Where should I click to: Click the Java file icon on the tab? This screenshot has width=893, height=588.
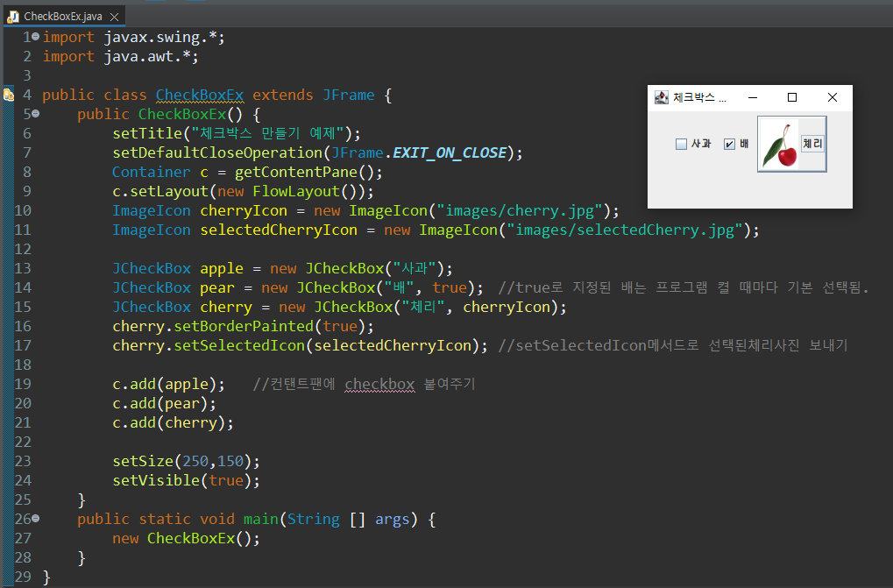12,17
